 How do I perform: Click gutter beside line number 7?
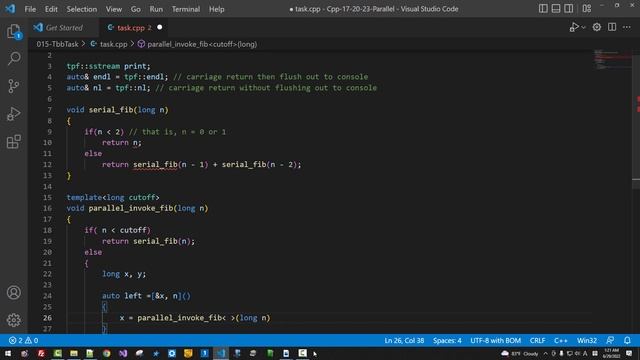(x=49, y=110)
